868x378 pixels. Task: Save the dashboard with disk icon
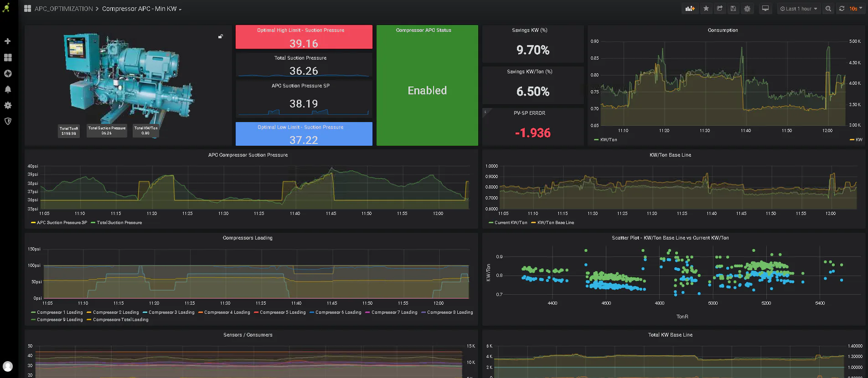pos(733,9)
